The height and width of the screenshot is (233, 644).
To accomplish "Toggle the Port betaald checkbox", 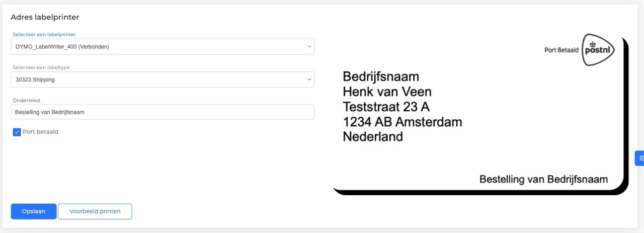I will point(17,132).
